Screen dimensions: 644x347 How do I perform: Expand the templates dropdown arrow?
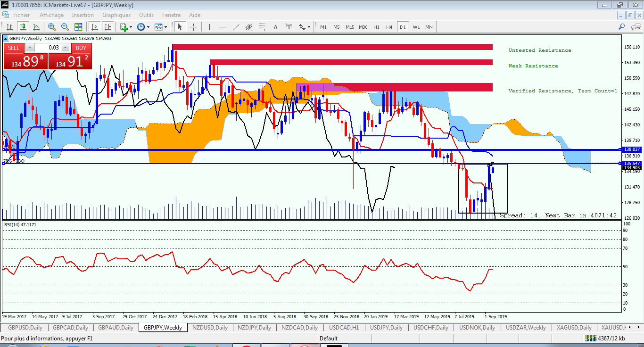point(166,27)
